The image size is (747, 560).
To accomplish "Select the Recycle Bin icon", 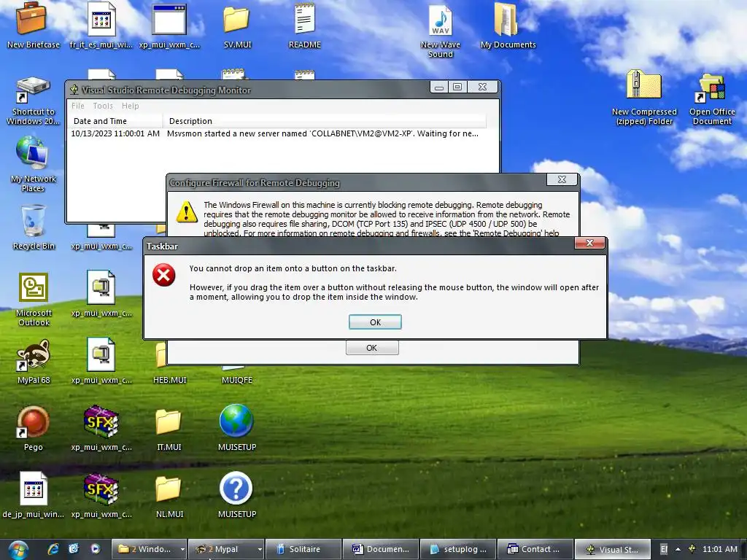I will pos(34,227).
